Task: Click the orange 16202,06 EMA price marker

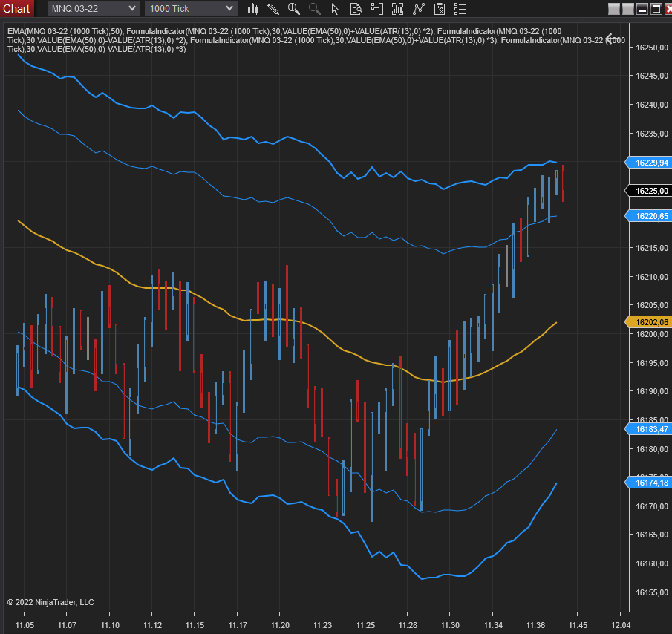Action: point(649,322)
